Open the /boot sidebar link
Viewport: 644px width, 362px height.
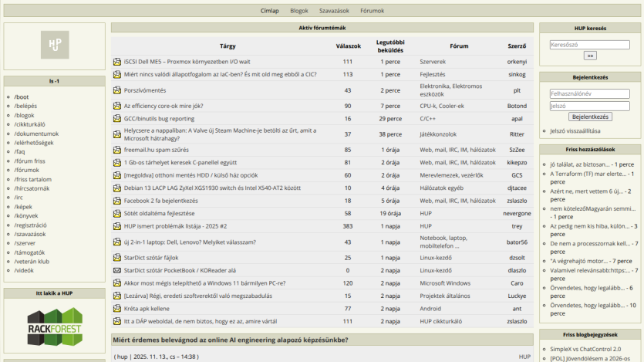pos(22,97)
